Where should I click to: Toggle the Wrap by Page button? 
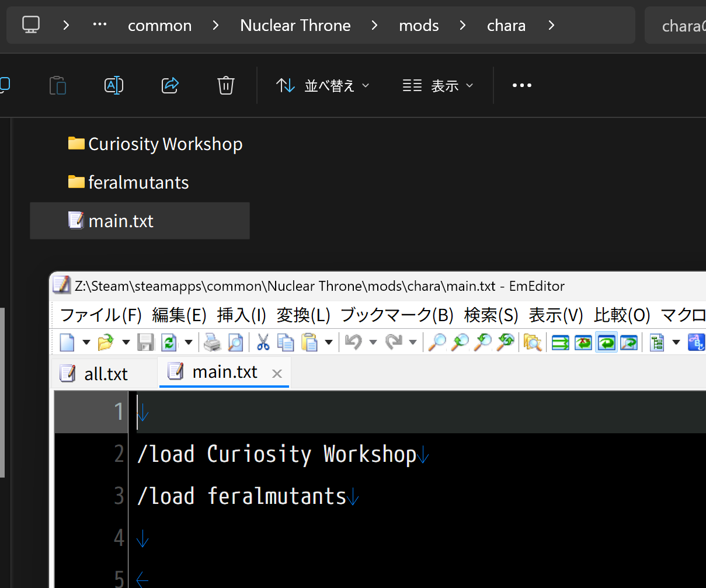(x=629, y=342)
